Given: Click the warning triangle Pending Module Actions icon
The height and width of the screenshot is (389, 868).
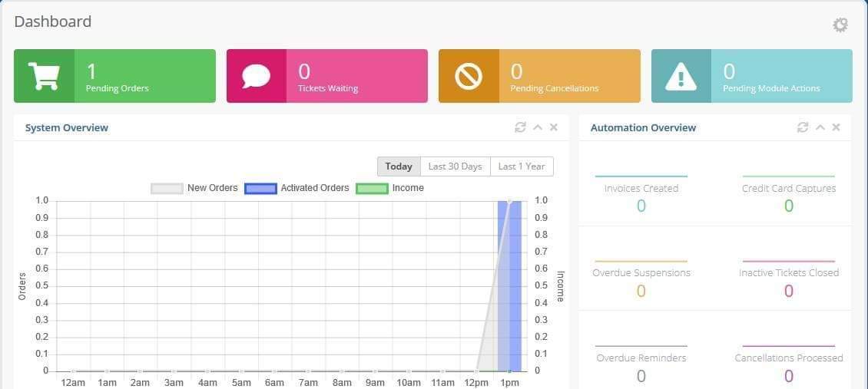Looking at the screenshot, I should pos(681,76).
